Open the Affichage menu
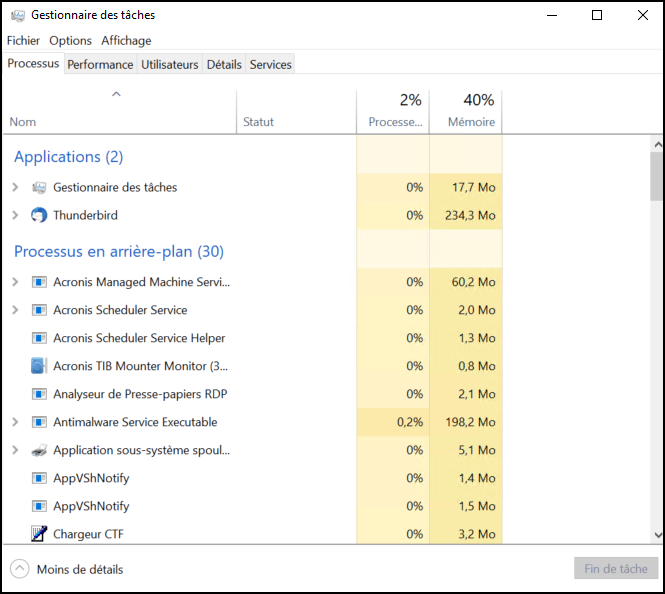 (x=126, y=41)
